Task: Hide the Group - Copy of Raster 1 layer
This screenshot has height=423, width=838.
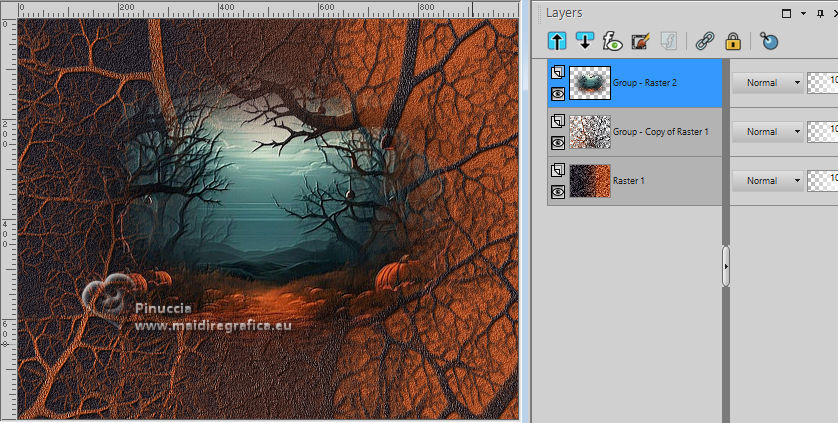Action: tap(557, 143)
